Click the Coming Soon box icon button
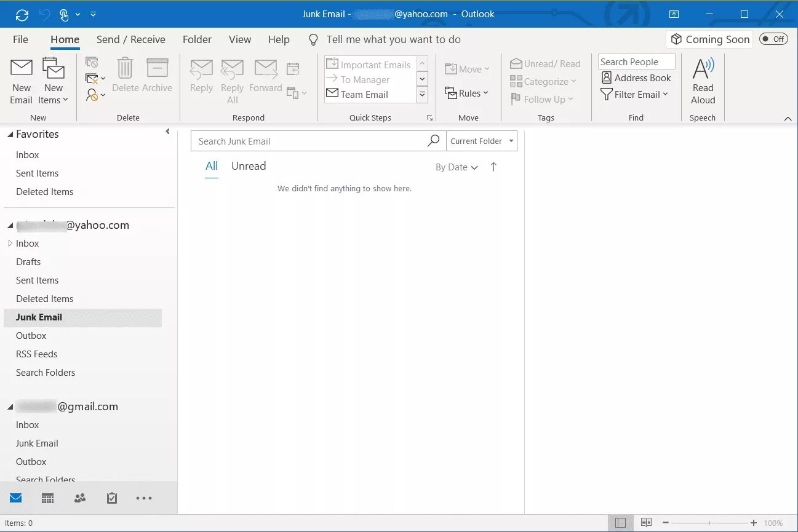The image size is (798, 532). tap(709, 39)
